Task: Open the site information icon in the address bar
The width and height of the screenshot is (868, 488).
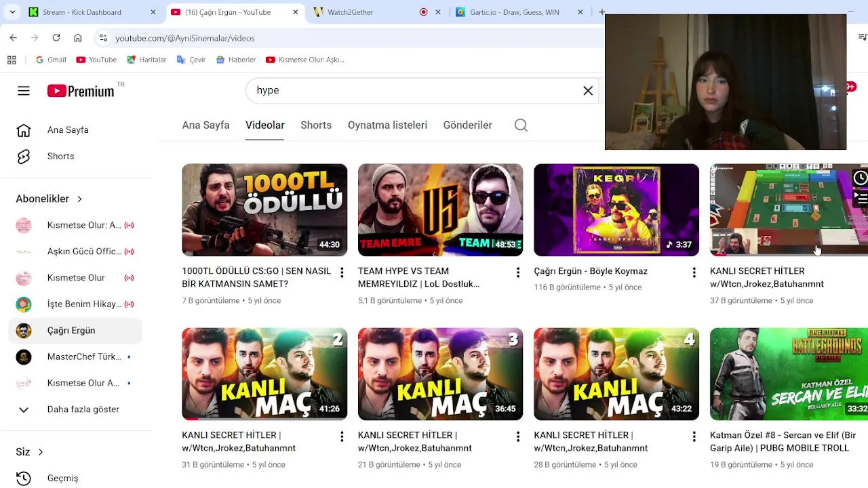Action: point(103,38)
